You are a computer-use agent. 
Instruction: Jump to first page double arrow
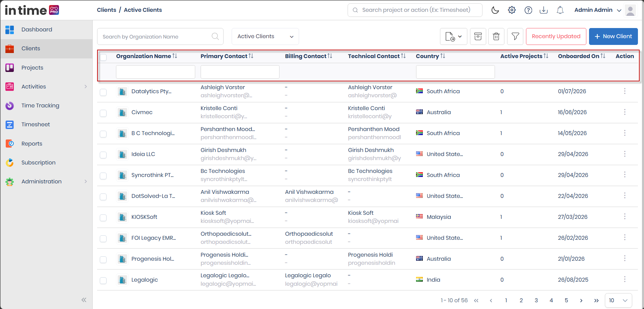(476, 300)
